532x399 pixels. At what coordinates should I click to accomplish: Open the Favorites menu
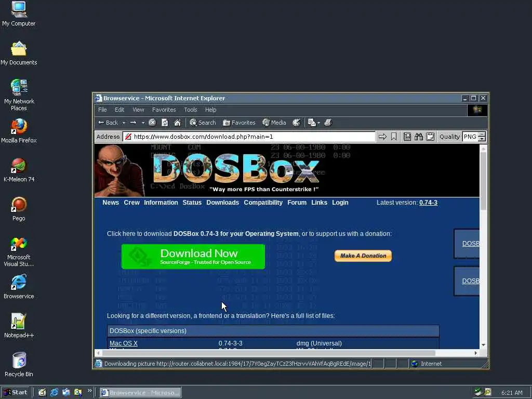point(164,110)
